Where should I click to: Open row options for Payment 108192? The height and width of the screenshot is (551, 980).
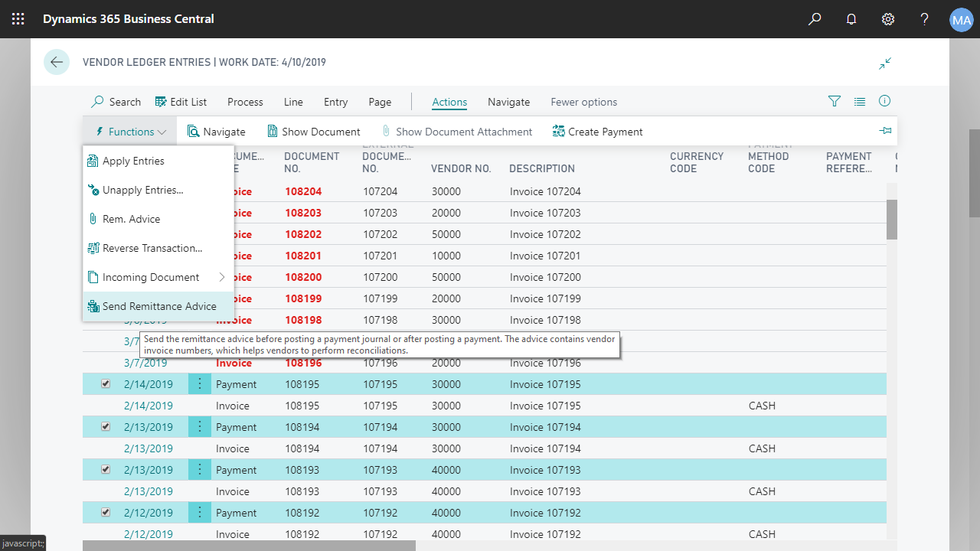pos(200,513)
